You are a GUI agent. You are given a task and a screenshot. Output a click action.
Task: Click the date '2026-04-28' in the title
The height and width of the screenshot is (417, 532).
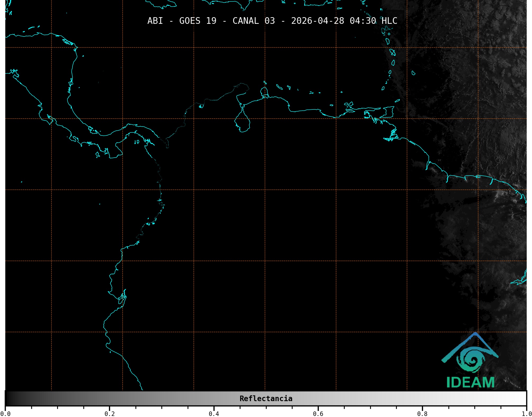click(317, 21)
